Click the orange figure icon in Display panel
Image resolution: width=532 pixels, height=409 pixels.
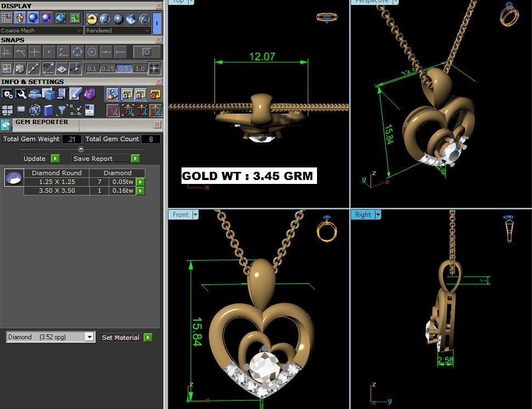[20, 18]
